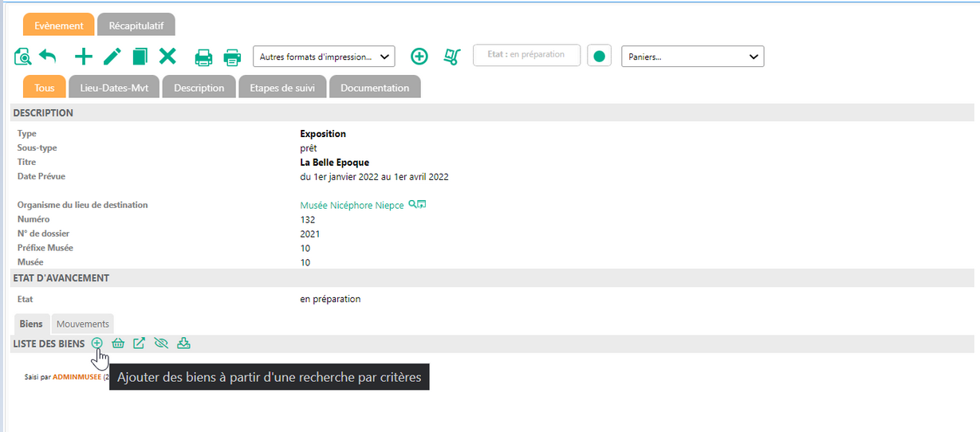Expand the Paniers dropdown
980x432 pixels.
click(692, 57)
